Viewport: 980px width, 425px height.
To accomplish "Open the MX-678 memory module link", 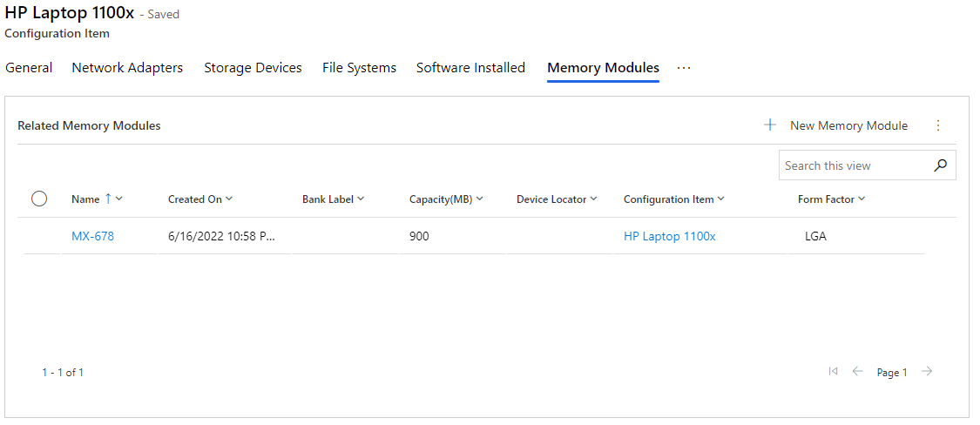I will pyautogui.click(x=92, y=236).
